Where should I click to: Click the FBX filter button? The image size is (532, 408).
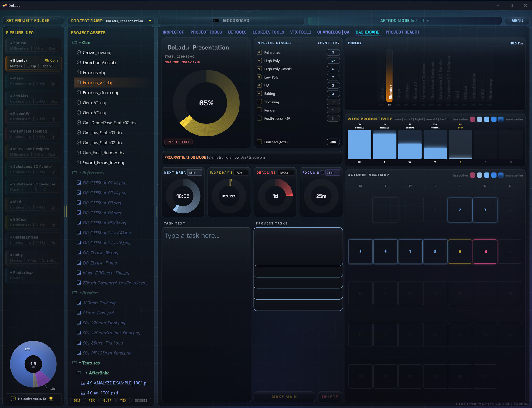point(92,401)
